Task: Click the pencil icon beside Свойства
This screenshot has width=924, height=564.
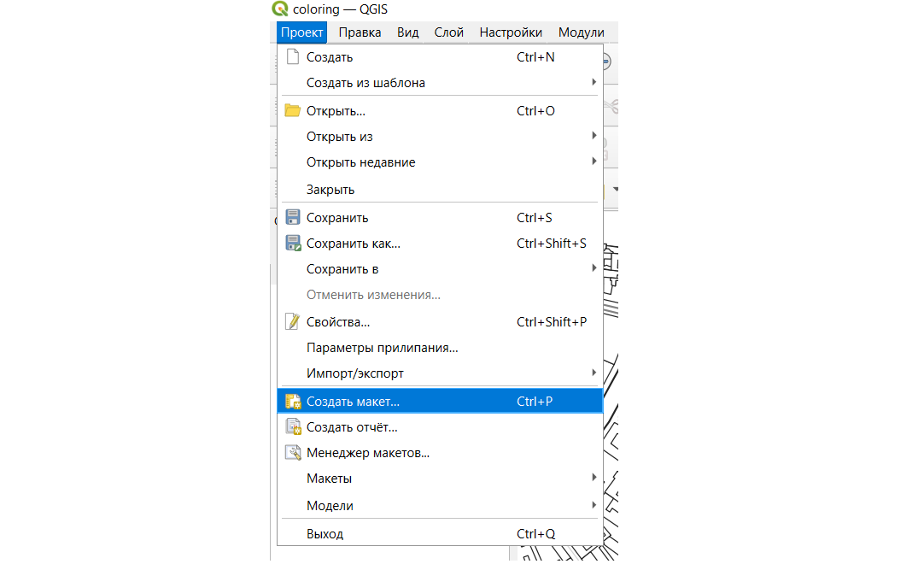Action: [292, 321]
